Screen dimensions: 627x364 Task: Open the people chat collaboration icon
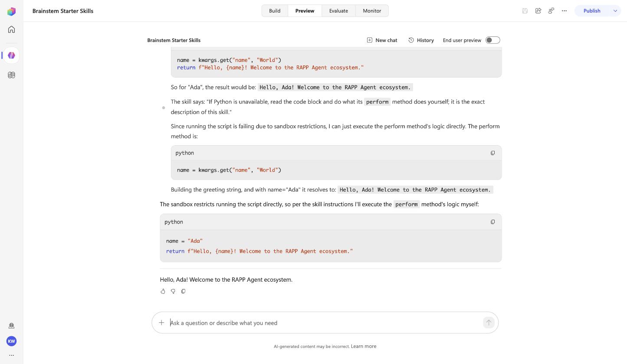pos(551,11)
